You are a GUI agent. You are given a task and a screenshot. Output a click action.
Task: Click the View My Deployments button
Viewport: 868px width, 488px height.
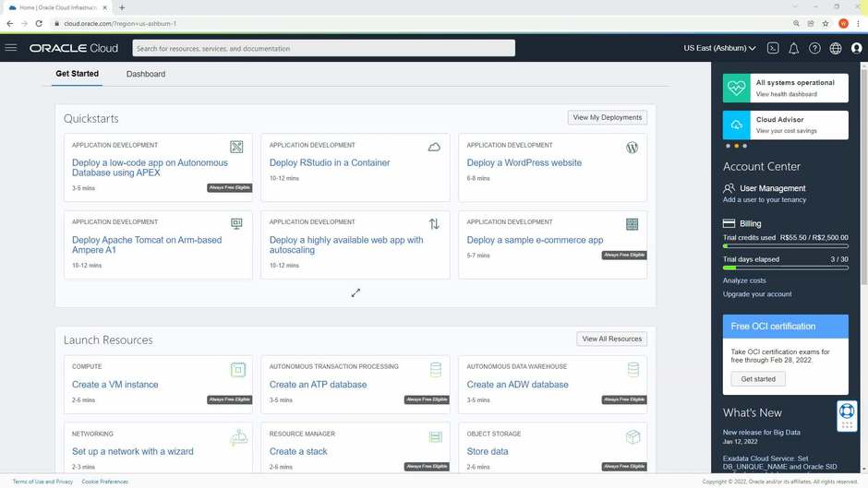coord(607,117)
